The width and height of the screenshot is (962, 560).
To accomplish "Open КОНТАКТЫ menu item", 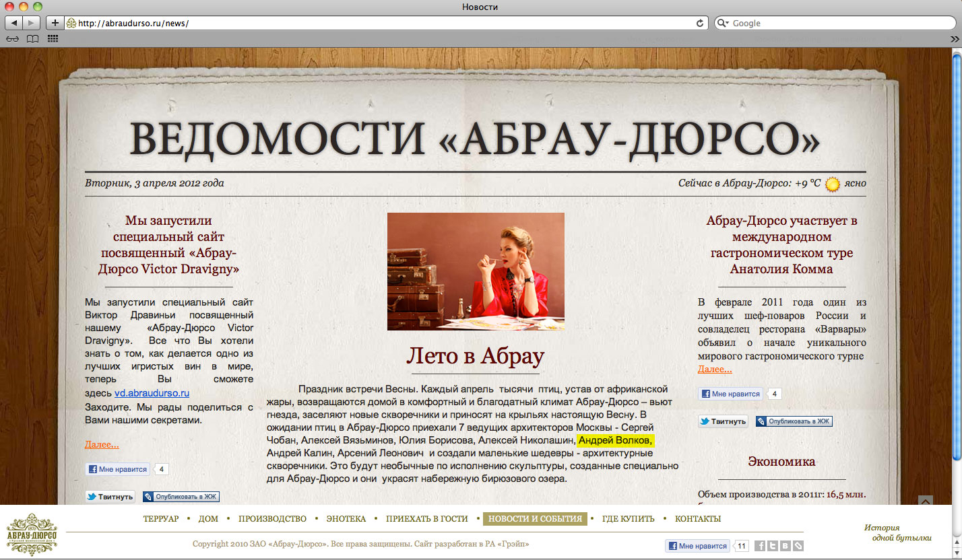I will 698,519.
